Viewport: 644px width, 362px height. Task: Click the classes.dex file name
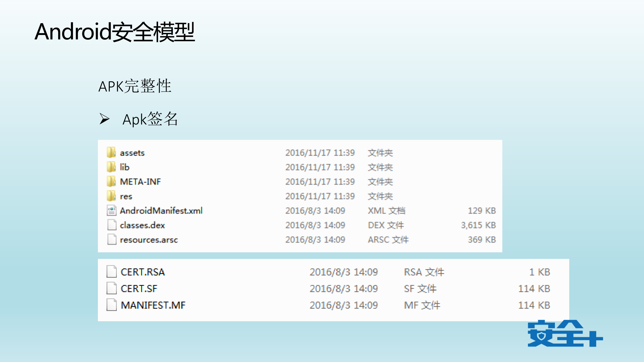(x=142, y=225)
